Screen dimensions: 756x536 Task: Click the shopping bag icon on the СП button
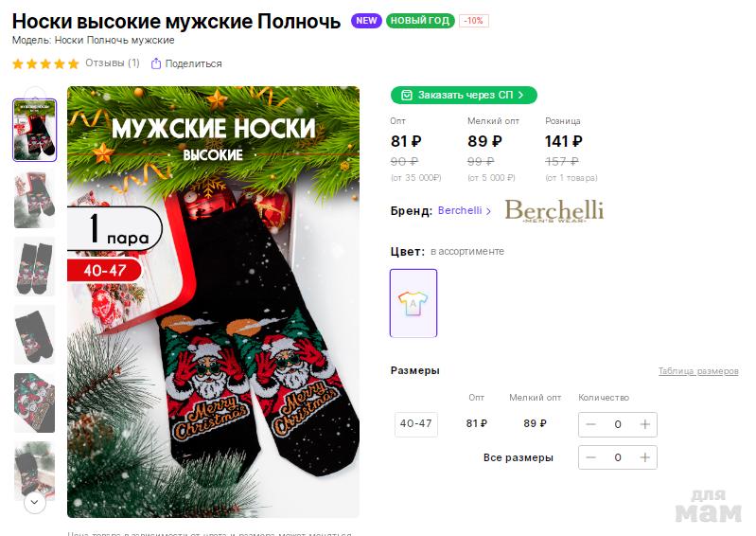(x=406, y=95)
